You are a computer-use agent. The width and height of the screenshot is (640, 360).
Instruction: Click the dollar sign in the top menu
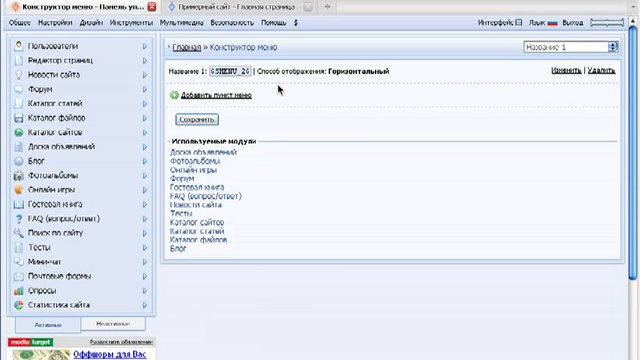click(296, 23)
